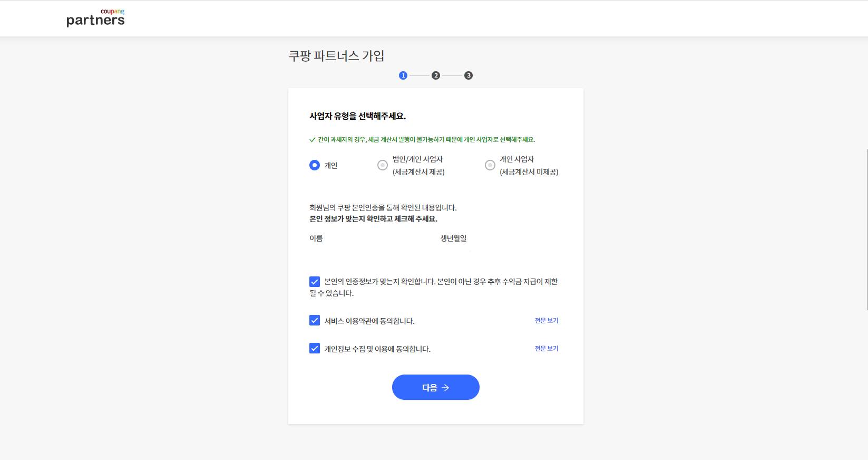Uncheck the 본인의 인증정보 확인 checkbox
This screenshot has width=868, height=460.
click(x=315, y=282)
